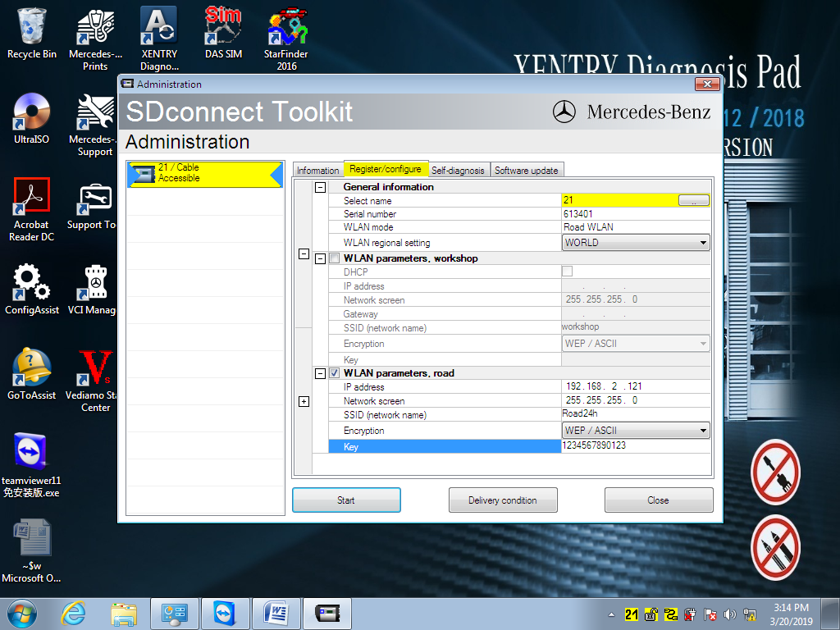Open Mercedes Prints desktop shortcut

[x=95, y=39]
